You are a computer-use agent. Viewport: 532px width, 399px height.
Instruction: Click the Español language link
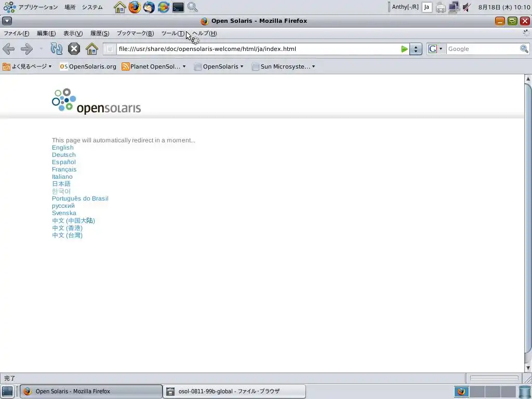click(x=64, y=162)
